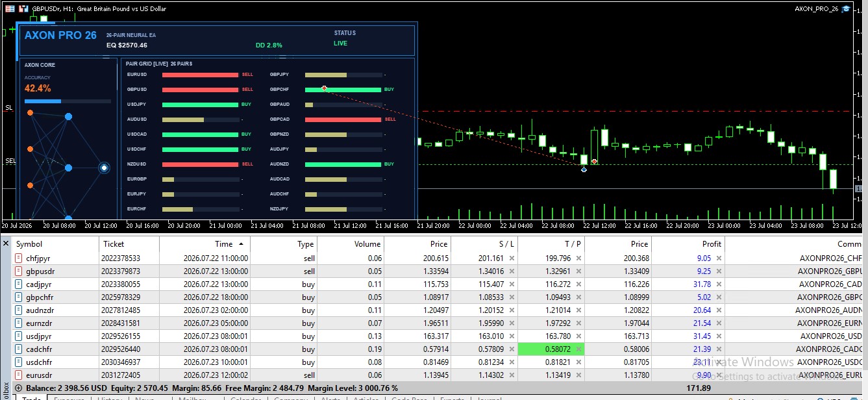Click the usdjpyr open price 163.317
Viewport: 868px width, 400px height.
click(435, 336)
